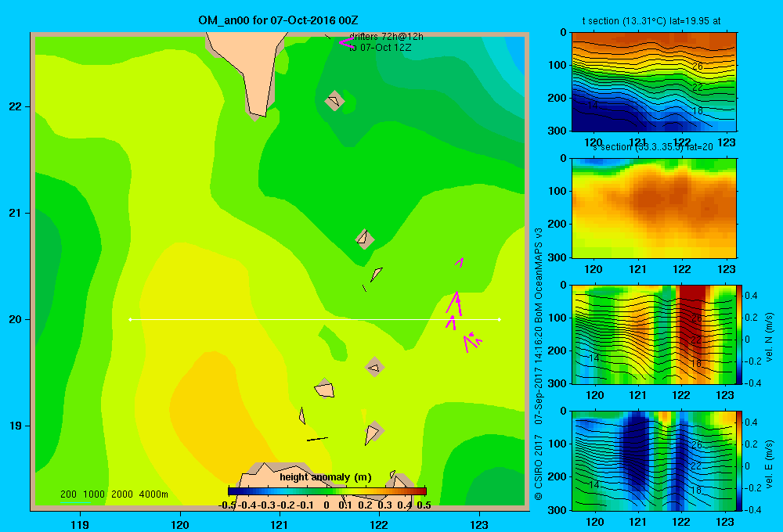
Task: Select the eastward velocity section panel
Action: (654, 461)
